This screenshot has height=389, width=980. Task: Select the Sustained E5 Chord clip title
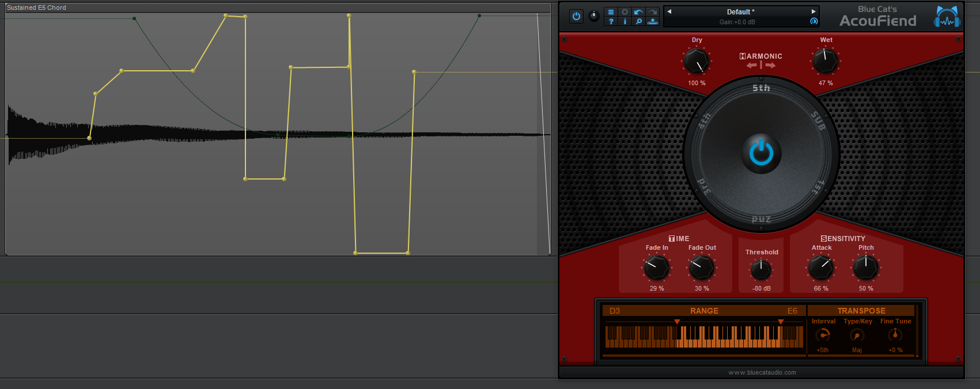pos(36,7)
